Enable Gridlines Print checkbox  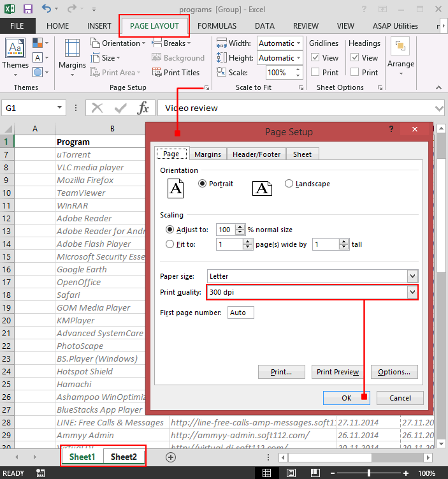(x=315, y=72)
